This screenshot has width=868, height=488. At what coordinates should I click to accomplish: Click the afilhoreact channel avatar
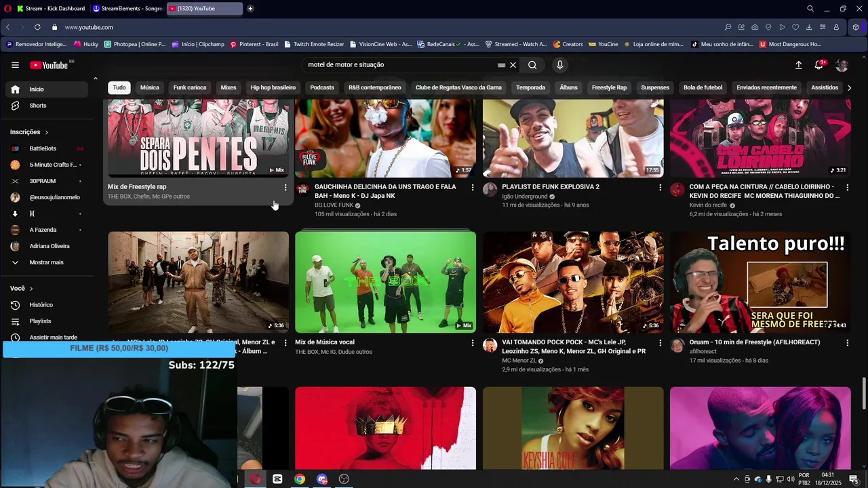click(x=677, y=346)
